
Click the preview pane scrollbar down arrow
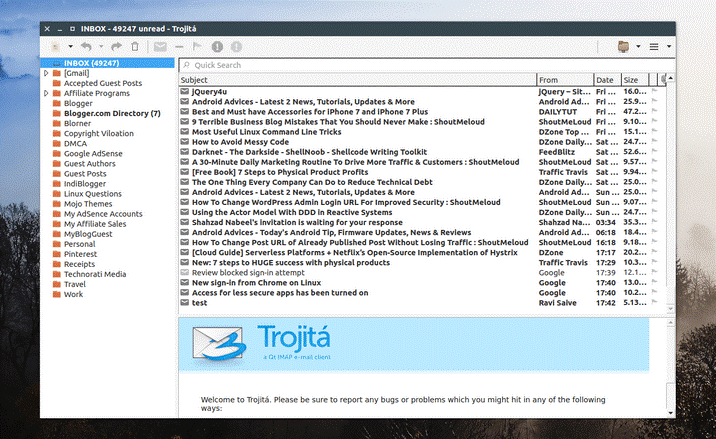pos(670,413)
